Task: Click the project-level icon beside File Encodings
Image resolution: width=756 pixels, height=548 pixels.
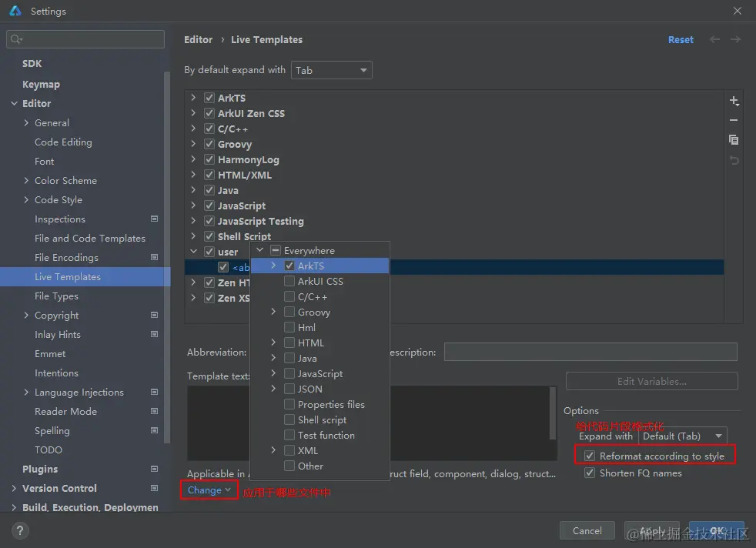Action: pos(154,257)
